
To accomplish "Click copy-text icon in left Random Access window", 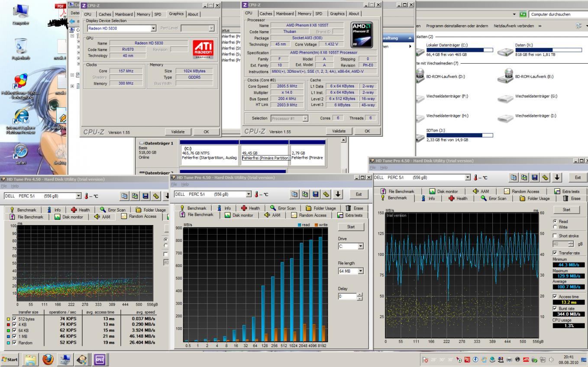I will coord(125,196).
